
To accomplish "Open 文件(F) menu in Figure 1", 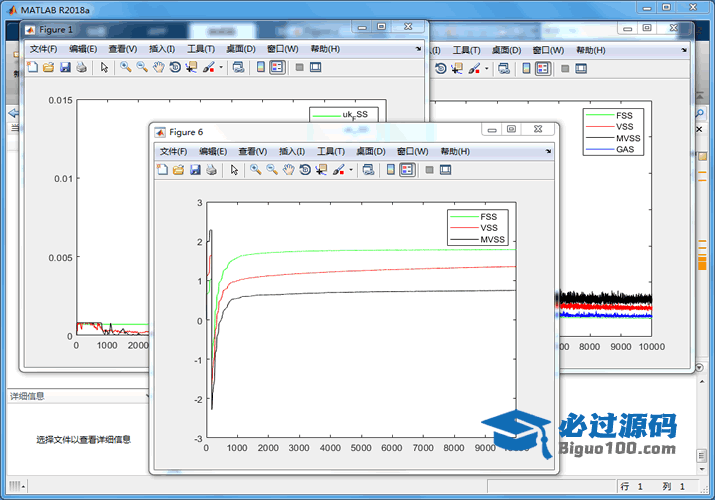I will (x=43, y=49).
